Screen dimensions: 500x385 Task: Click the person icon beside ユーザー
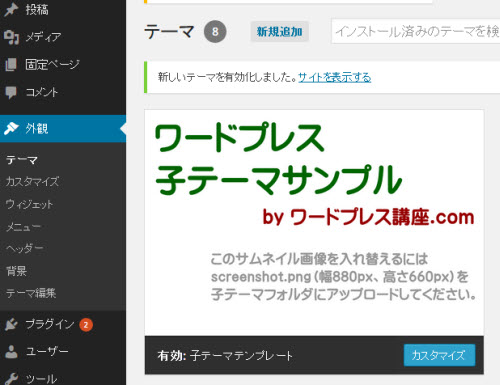coord(11,352)
